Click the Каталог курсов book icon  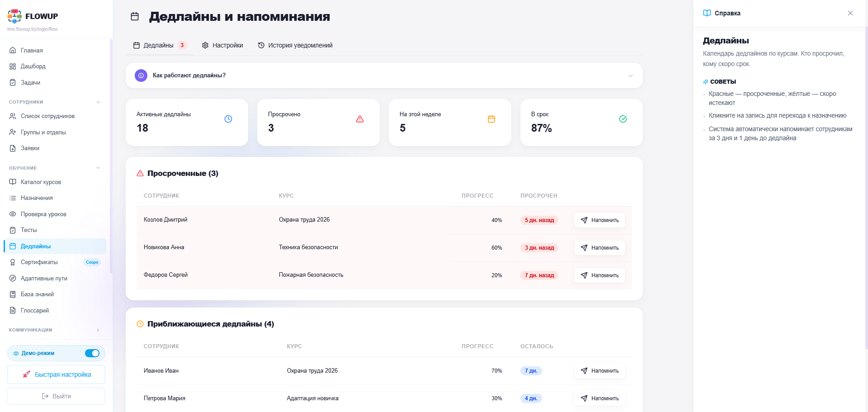click(x=13, y=182)
